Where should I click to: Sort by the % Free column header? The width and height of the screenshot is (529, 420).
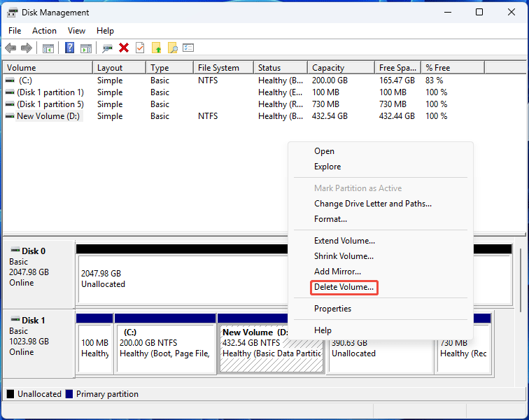point(453,68)
